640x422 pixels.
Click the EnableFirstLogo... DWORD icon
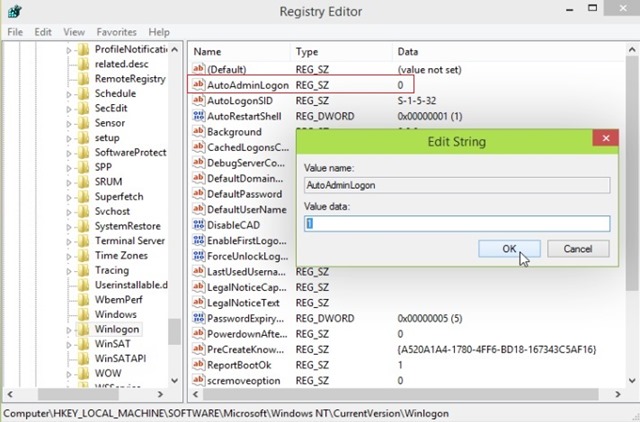[x=198, y=240]
